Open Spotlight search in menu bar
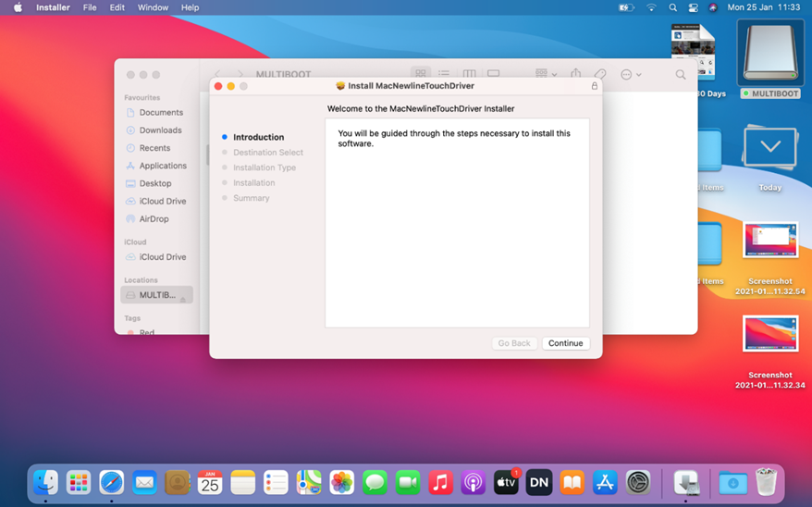The height and width of the screenshot is (507, 812). coord(673,7)
